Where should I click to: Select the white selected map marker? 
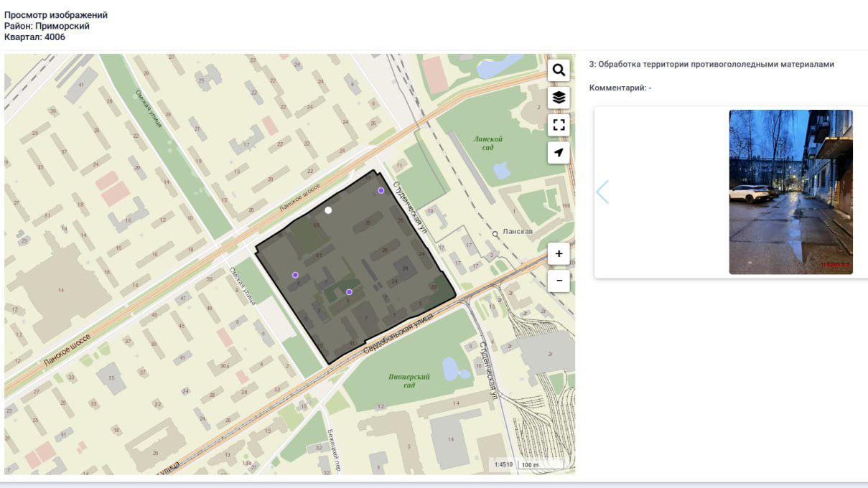click(328, 210)
